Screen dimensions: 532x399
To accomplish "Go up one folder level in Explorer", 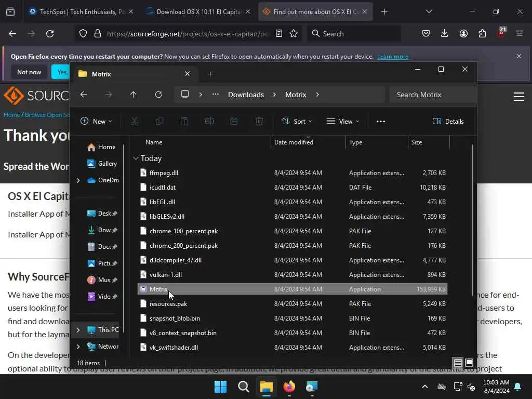I will [x=134, y=95].
